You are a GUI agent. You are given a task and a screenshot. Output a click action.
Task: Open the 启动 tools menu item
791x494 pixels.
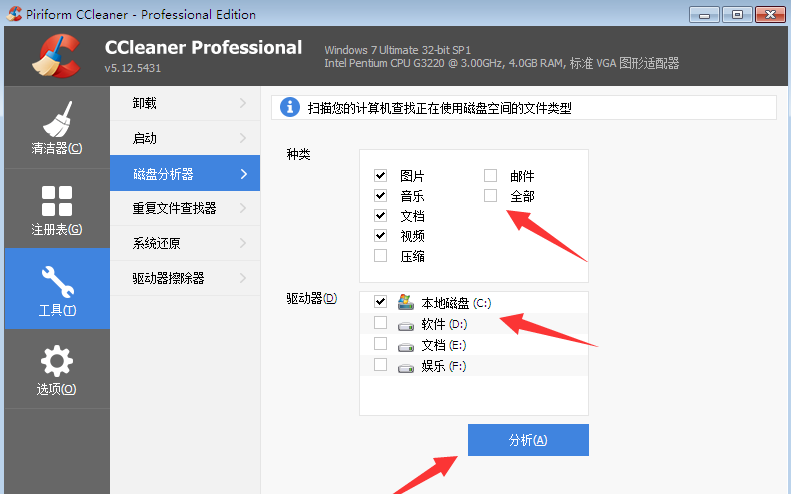185,138
